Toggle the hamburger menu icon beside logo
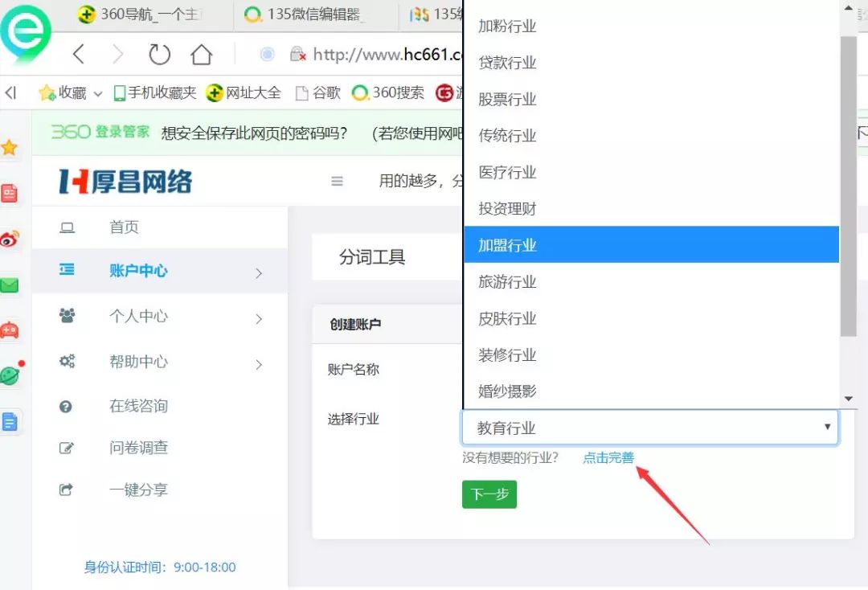Viewport: 868px width, 590px height. (x=337, y=181)
